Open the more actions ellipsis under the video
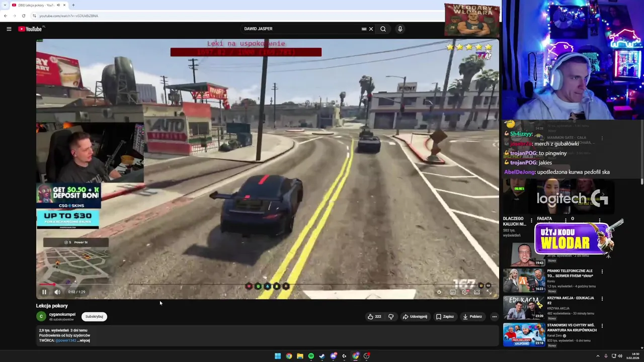The height and width of the screenshot is (362, 644). (x=494, y=316)
